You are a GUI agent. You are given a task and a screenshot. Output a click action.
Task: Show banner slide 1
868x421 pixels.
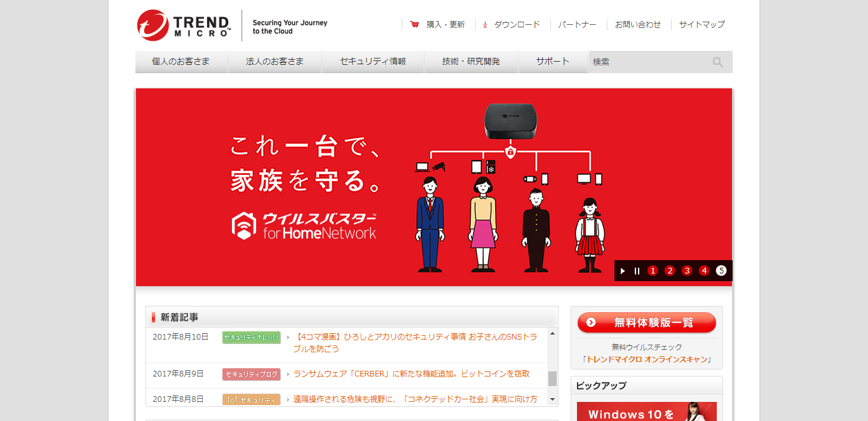point(653,270)
